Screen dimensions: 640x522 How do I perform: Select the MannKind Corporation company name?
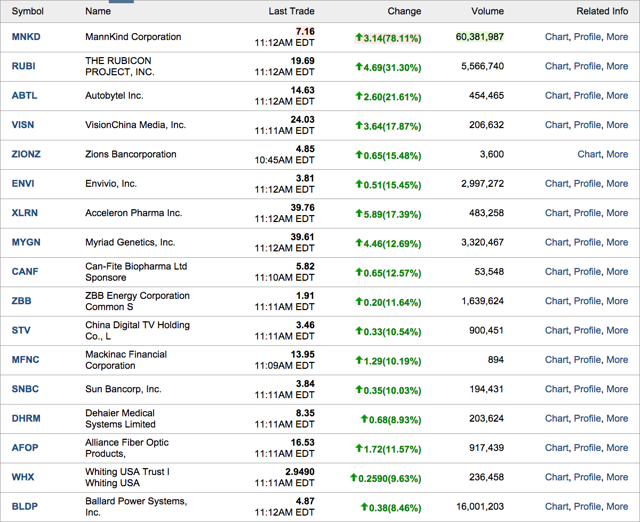pos(133,37)
